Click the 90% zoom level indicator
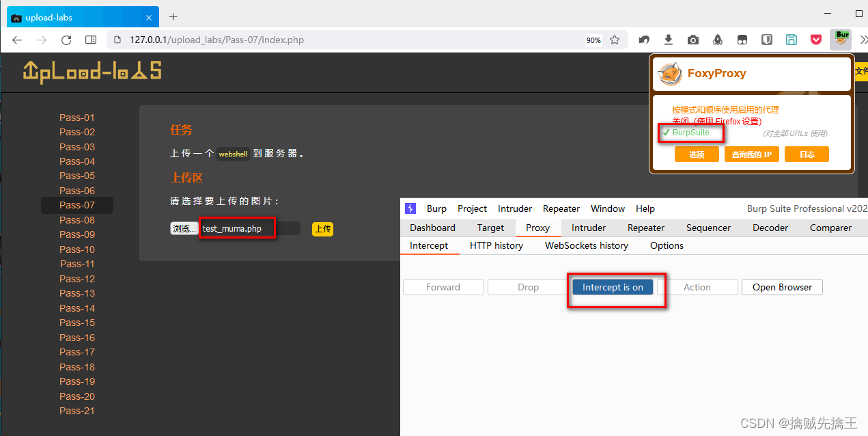The width and height of the screenshot is (868, 436). (x=593, y=40)
